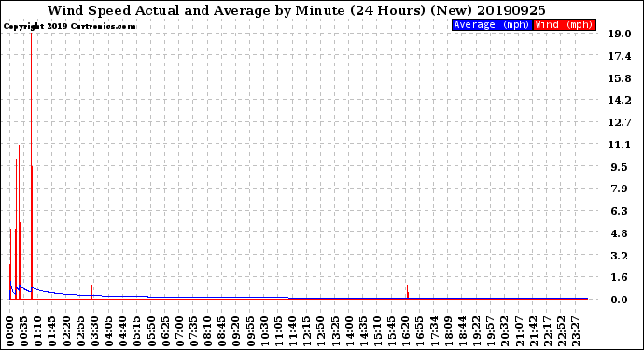Click the 17.4 y-axis label
Viewport: 644px width, 350px height.
[619, 56]
